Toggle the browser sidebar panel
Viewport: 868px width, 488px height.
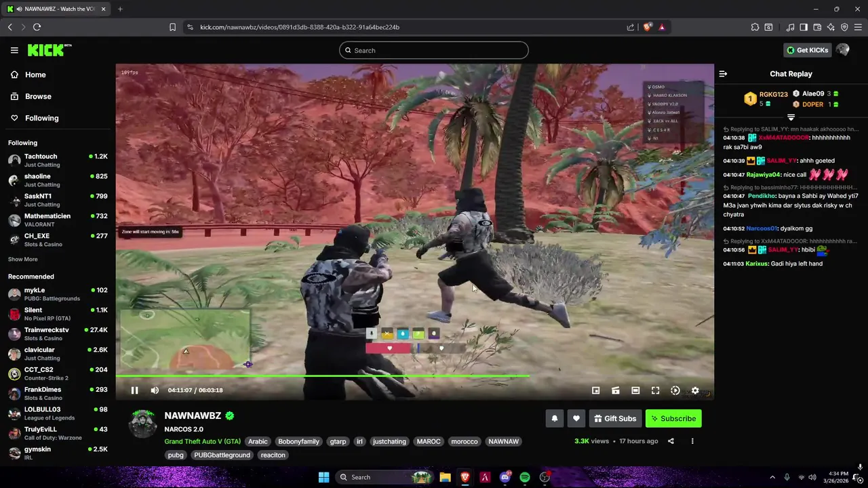[x=804, y=27]
